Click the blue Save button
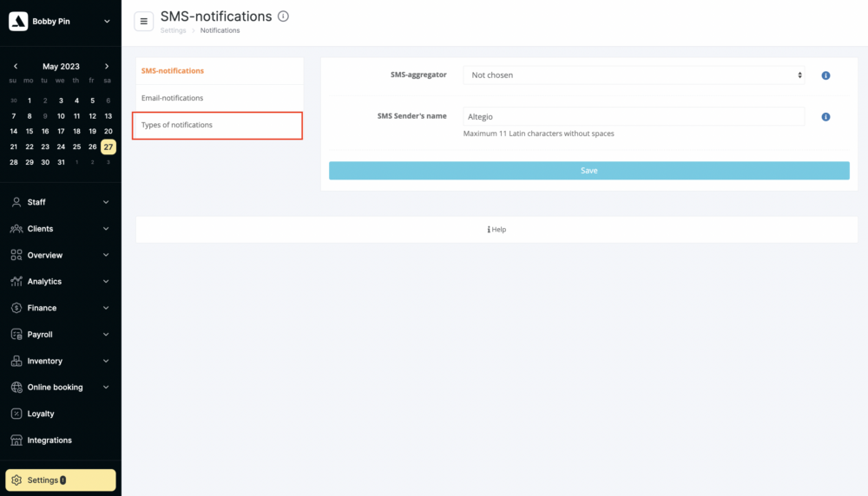 coord(589,170)
